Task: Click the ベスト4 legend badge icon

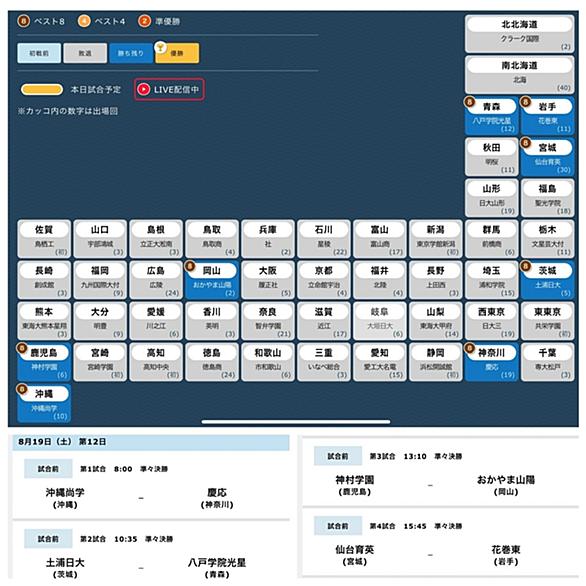Action: (84, 21)
